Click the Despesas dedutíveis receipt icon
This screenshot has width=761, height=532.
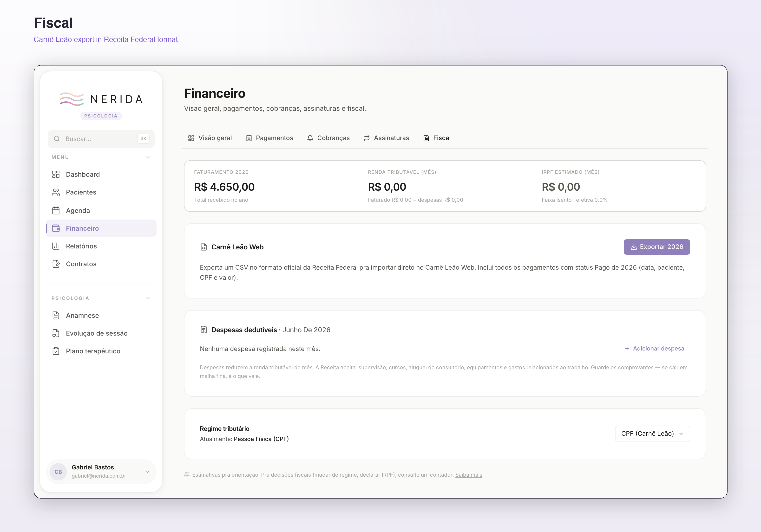coord(204,330)
